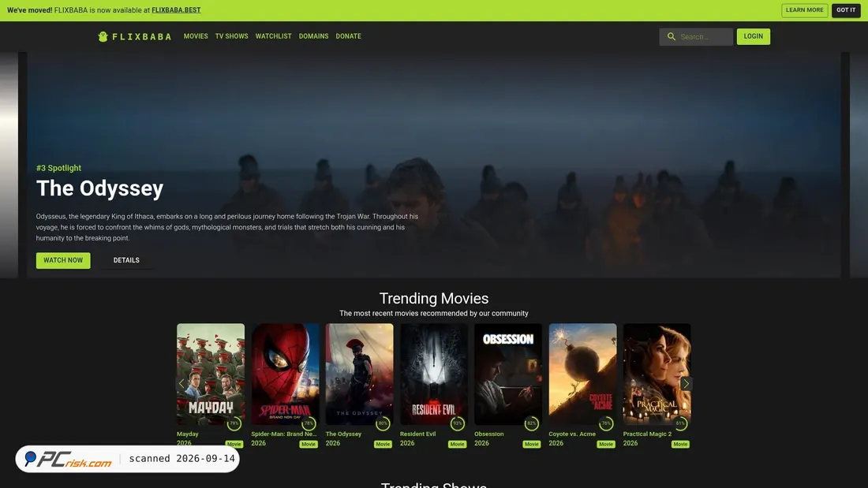
Task: Go to previous trending movies with left arrow
Action: click(181, 383)
